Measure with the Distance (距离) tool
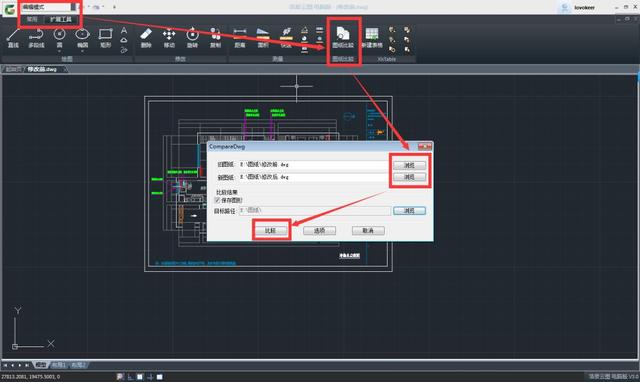The image size is (640, 382). pyautogui.click(x=240, y=38)
